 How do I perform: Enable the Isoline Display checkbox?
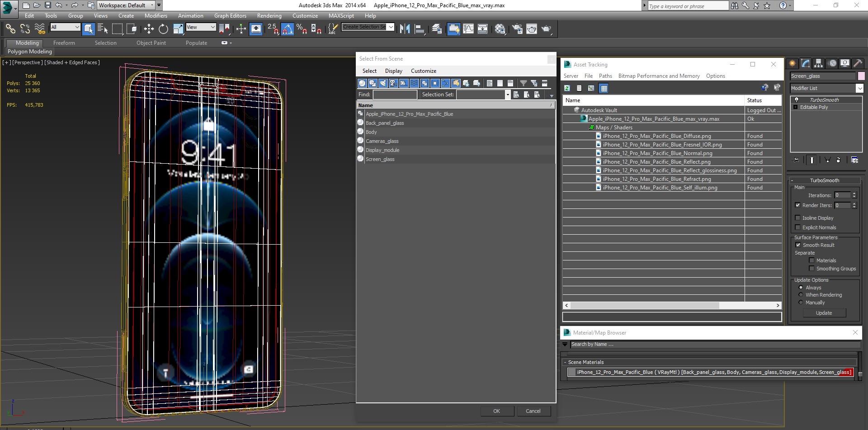797,217
